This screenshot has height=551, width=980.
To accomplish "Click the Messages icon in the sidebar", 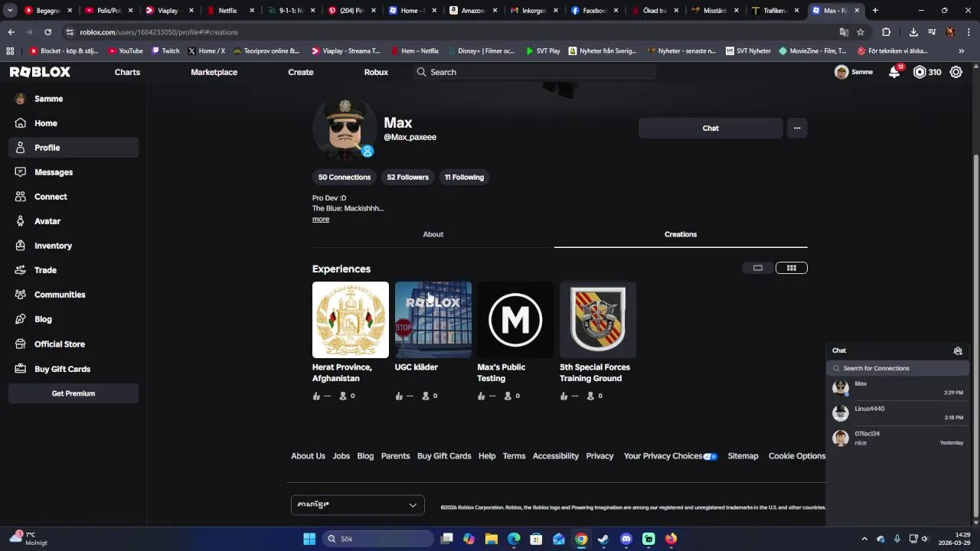I will tap(21, 172).
